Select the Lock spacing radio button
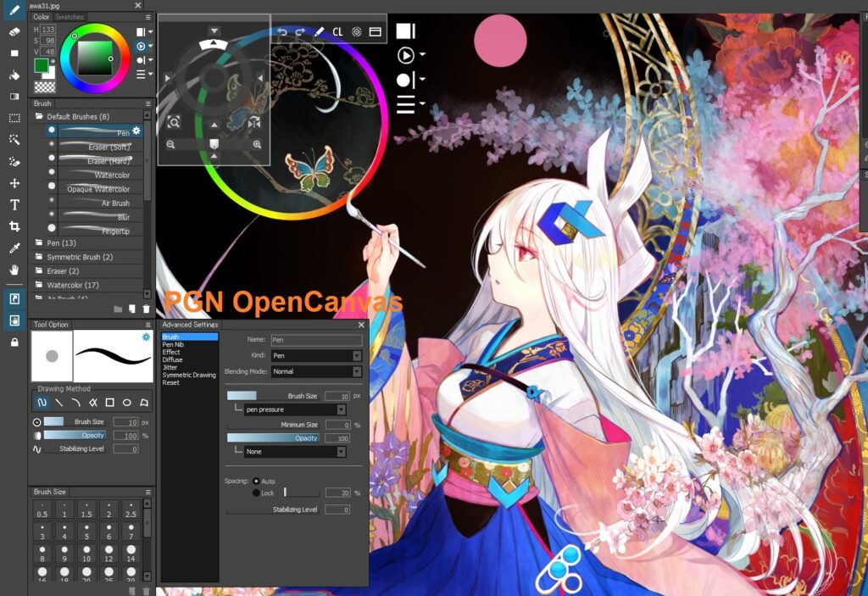This screenshot has width=868, height=596. coord(256,493)
